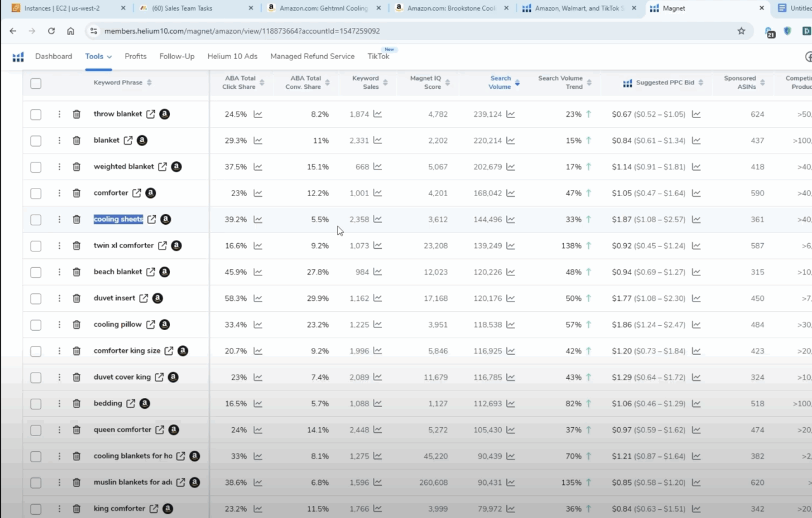Click the Helium 10 logo icon

(x=18, y=56)
